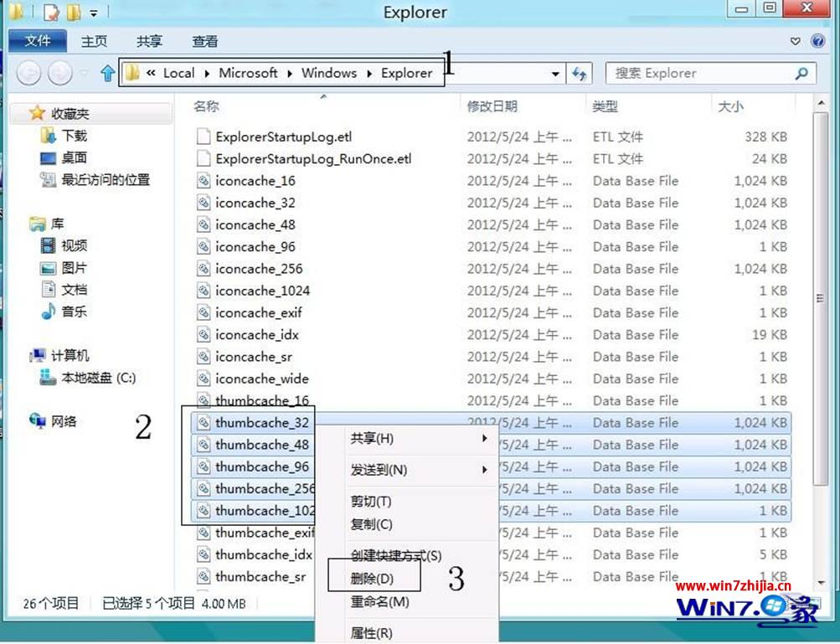Click the search magnifier icon
Screen dimensions: 840x644
pyautogui.click(x=801, y=73)
